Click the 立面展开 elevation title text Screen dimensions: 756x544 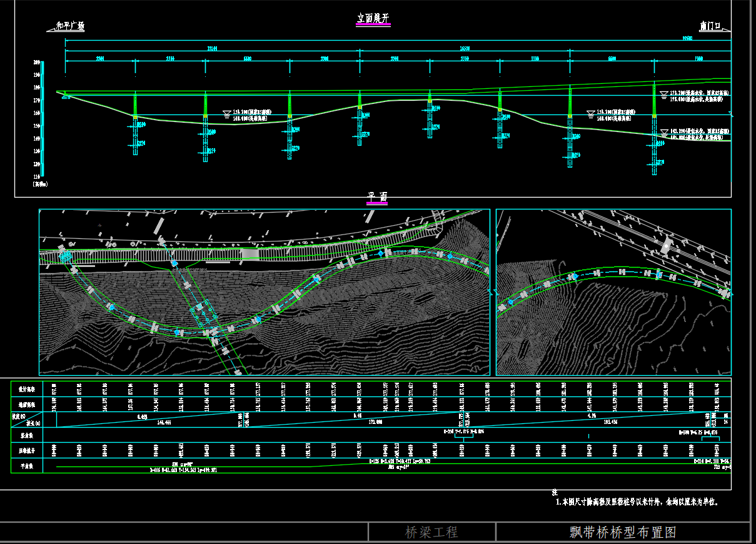click(x=373, y=19)
